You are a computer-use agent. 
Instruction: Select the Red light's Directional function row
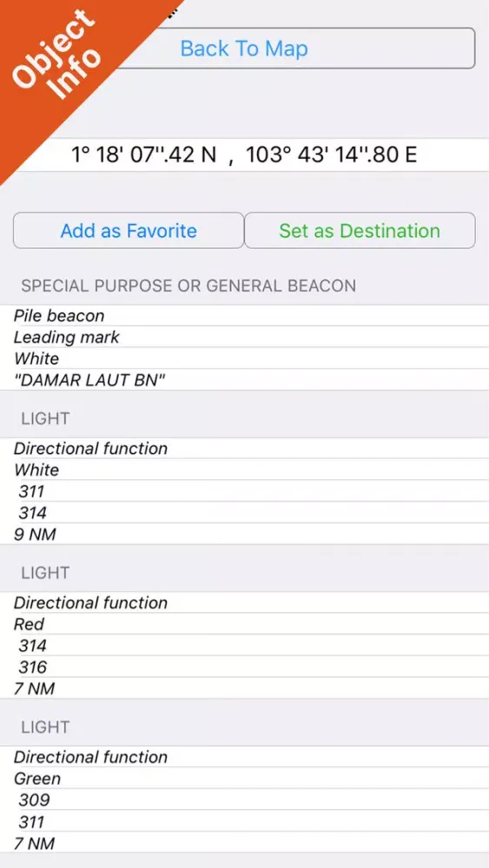[244, 602]
